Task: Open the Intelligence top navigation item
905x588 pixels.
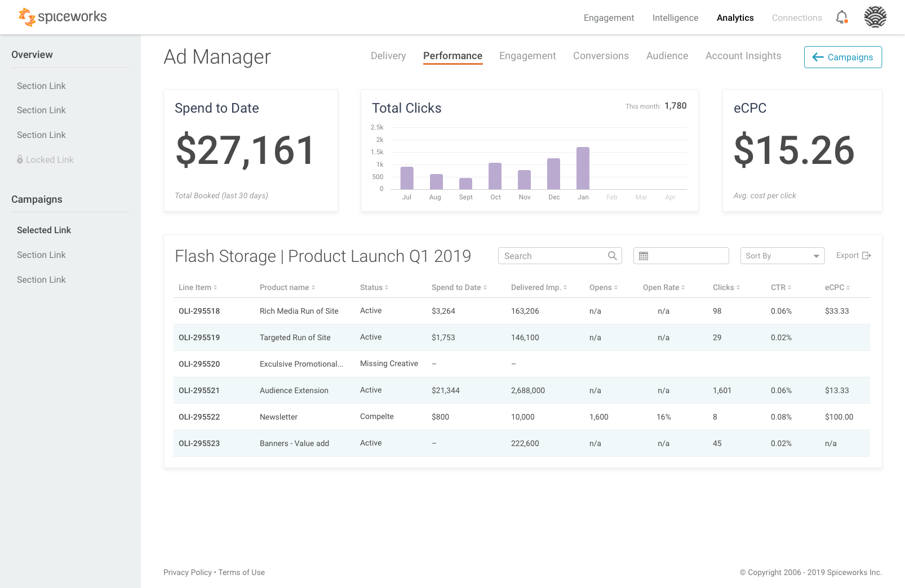Action: click(675, 18)
